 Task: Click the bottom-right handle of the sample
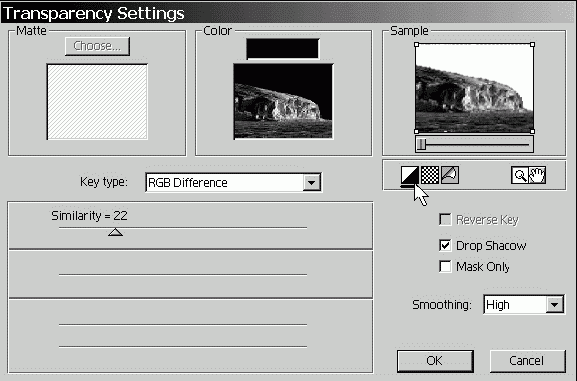pyautogui.click(x=532, y=131)
